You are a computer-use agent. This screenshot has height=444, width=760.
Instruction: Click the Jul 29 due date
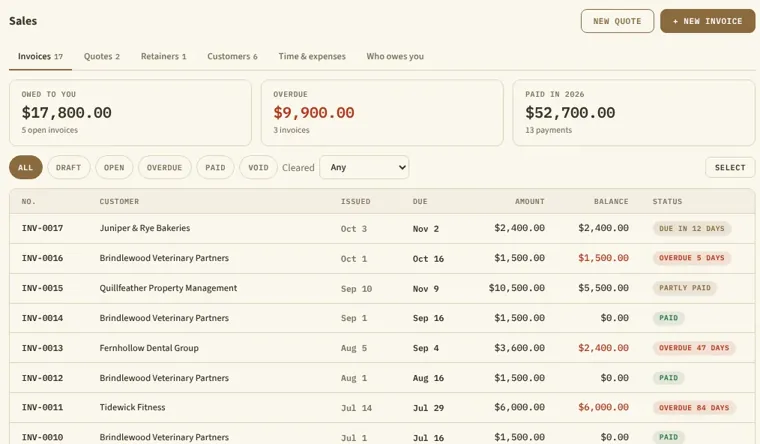pos(428,408)
